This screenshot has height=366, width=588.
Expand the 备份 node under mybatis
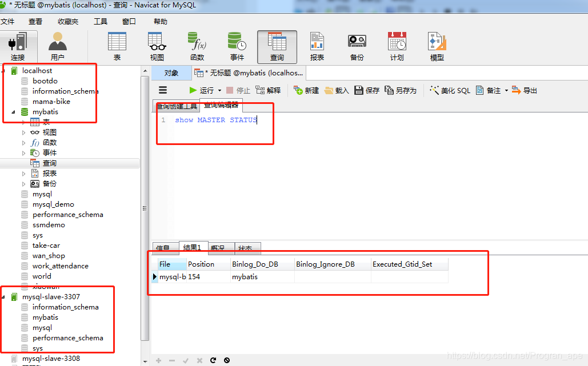(x=23, y=184)
